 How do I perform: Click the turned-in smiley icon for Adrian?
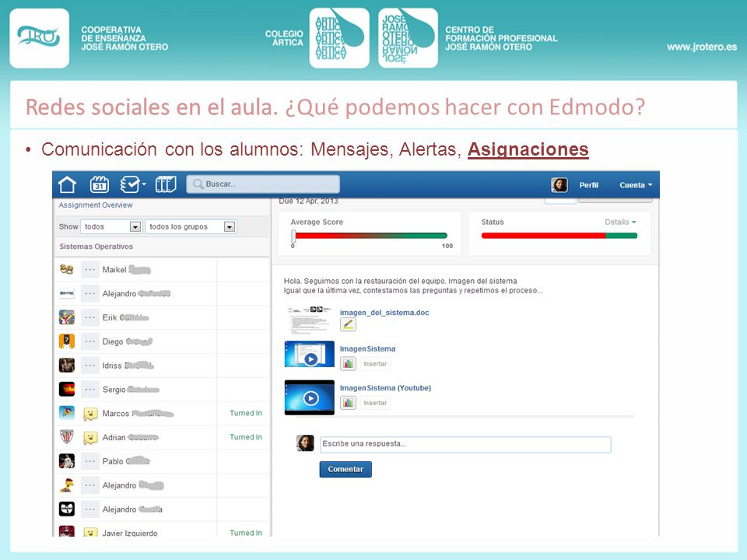point(90,438)
